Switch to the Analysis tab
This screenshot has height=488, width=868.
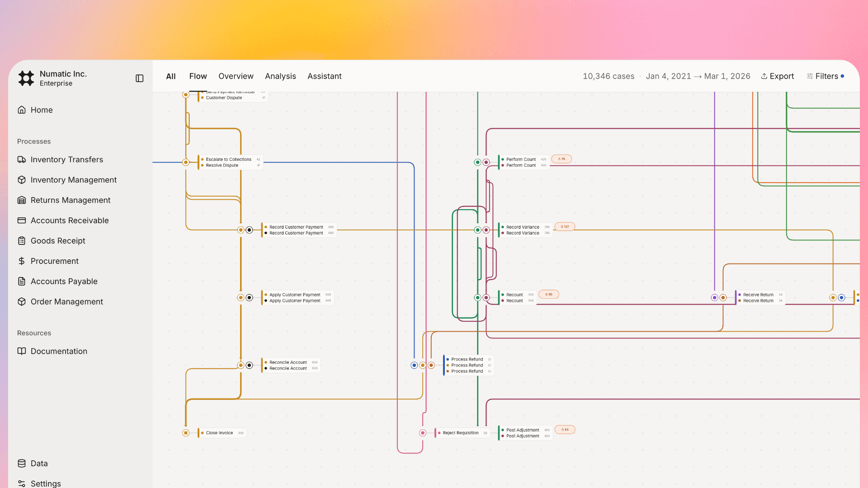[x=280, y=76]
